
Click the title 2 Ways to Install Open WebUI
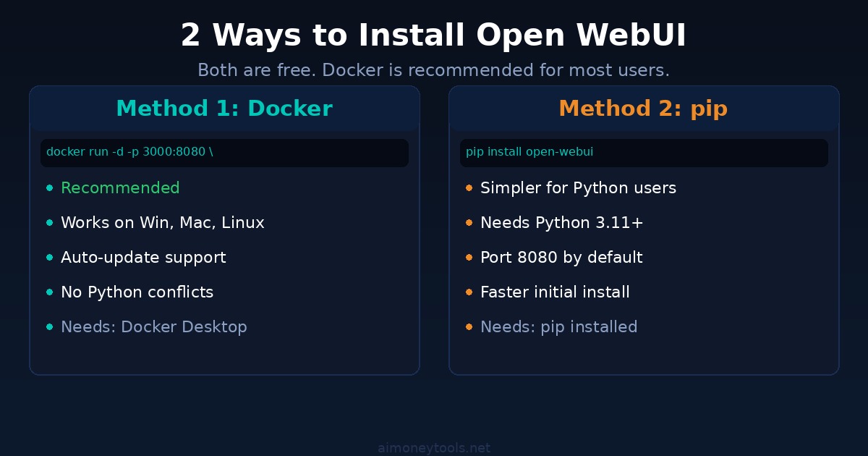click(x=434, y=34)
